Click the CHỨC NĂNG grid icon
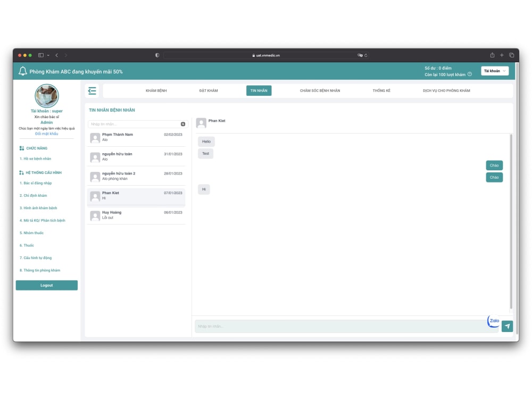532x399 pixels. [x=22, y=148]
